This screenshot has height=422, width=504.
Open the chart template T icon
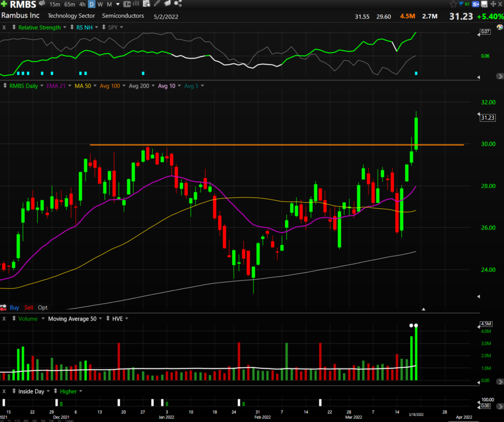[127, 4]
